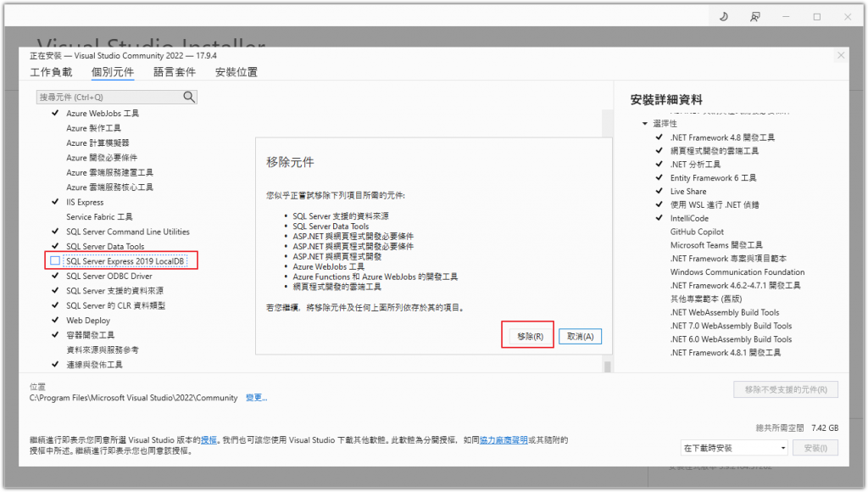Select .NET Framework 專案與項目範本 option
The image size is (868, 492).
728,259
